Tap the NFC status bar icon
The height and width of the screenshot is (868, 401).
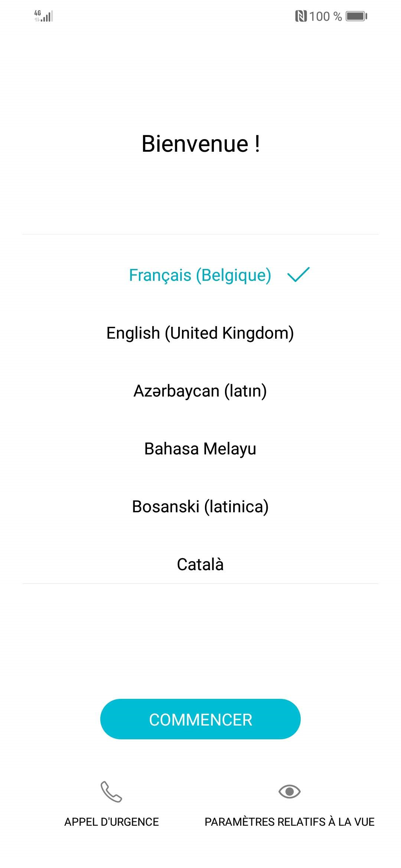tap(301, 16)
